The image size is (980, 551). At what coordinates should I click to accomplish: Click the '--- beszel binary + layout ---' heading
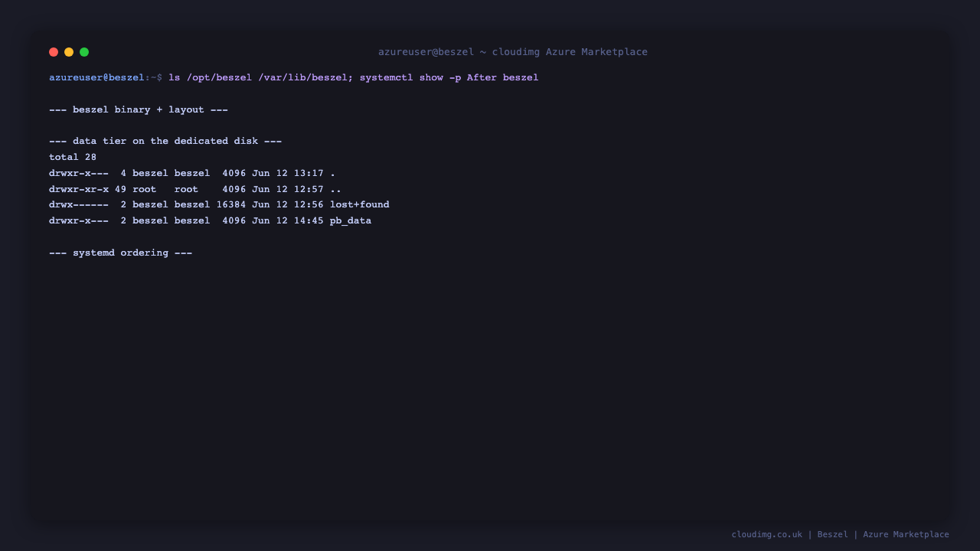point(139,109)
